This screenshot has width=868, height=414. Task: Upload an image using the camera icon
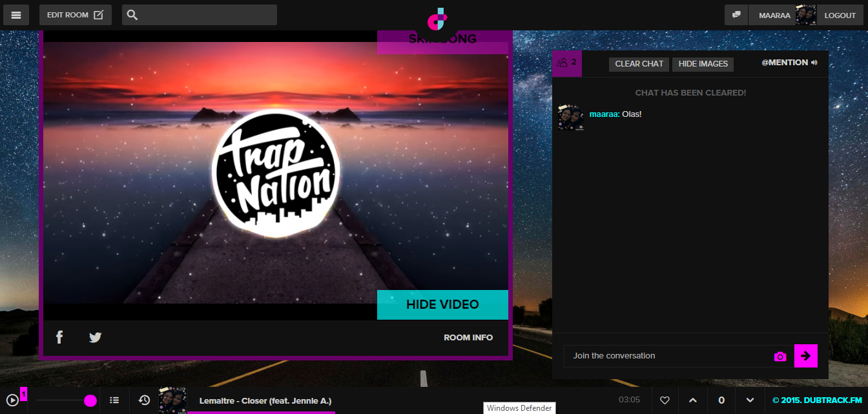pos(780,357)
